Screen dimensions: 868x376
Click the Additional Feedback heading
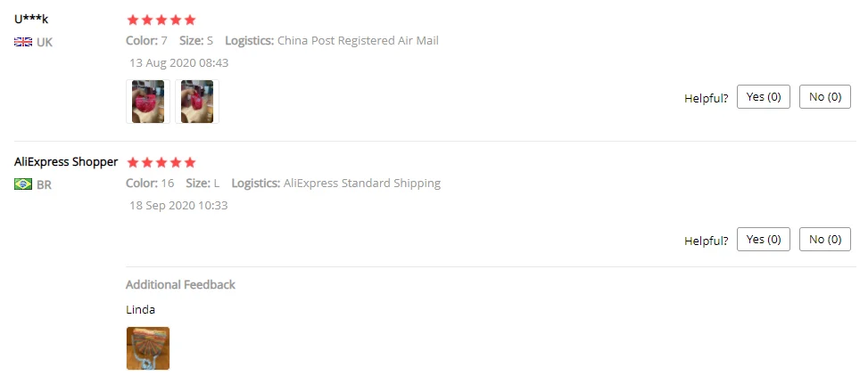[x=180, y=285]
